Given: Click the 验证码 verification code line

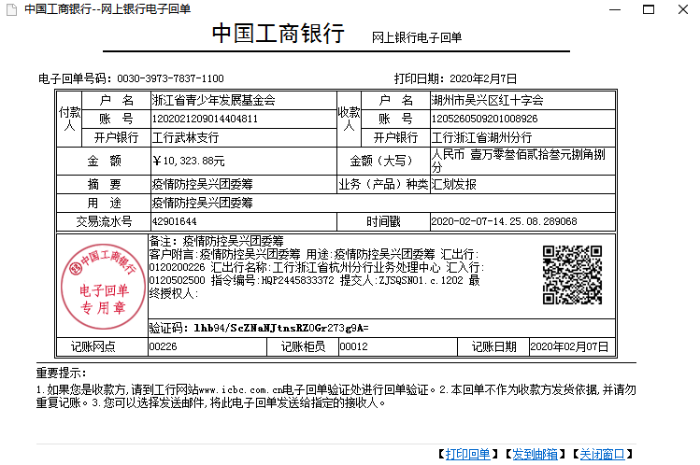Looking at the screenshot, I should point(258,328).
